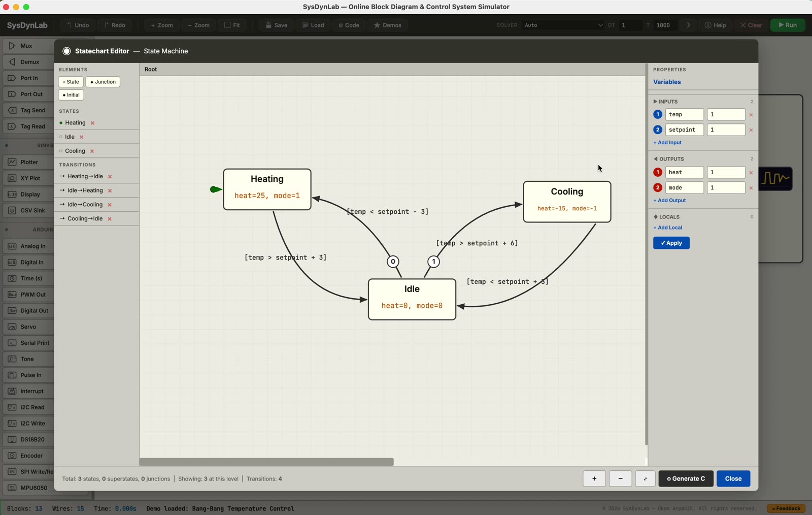
Task: Click the Root breadcrumb
Action: [x=151, y=69]
